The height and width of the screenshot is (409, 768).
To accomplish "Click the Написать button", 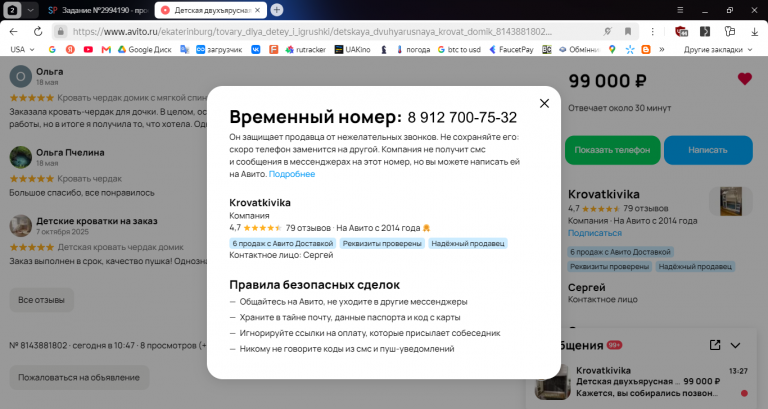I will tap(708, 150).
